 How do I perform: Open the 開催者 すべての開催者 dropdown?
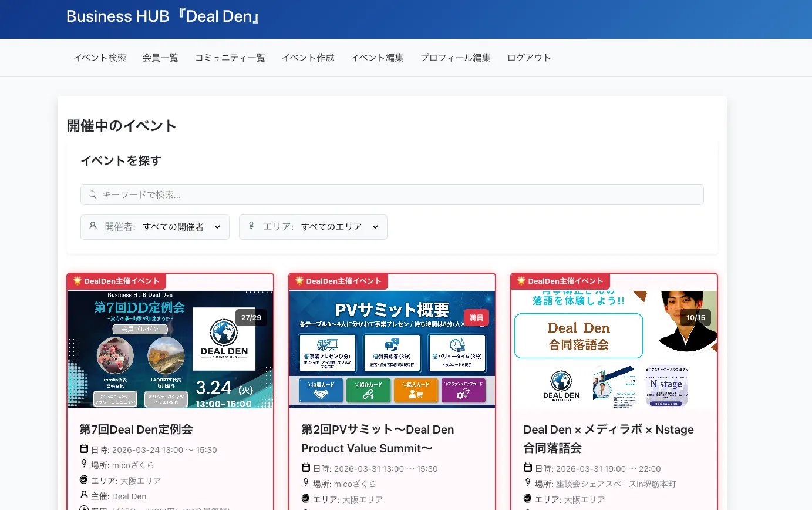155,227
